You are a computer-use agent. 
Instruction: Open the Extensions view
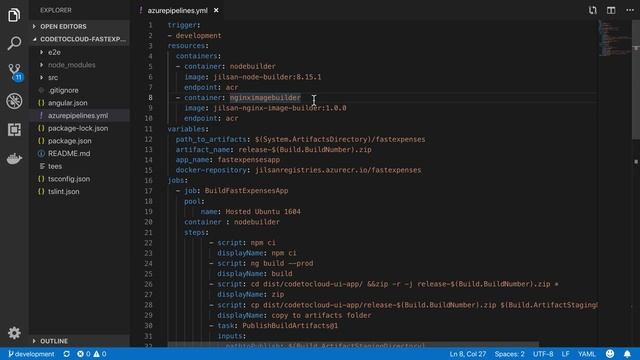(x=14, y=129)
